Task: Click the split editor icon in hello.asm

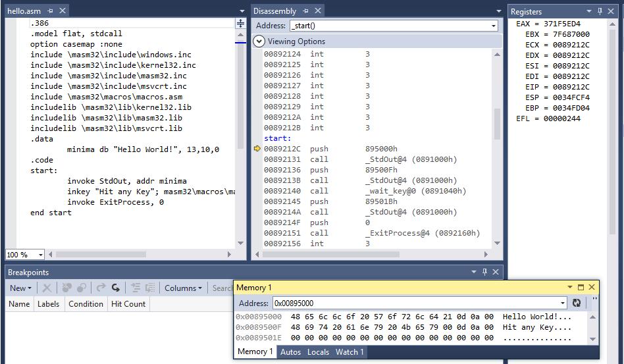Action: point(240,24)
